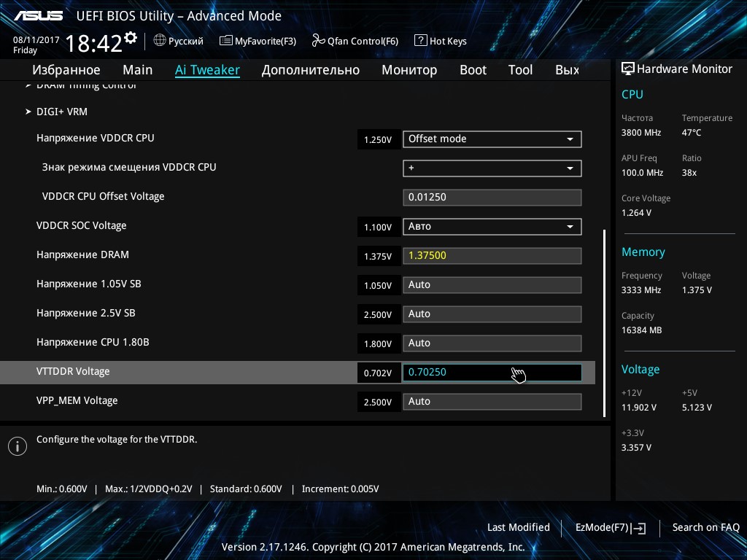Switch to the Монитор tab
The image size is (747, 560).
click(409, 70)
